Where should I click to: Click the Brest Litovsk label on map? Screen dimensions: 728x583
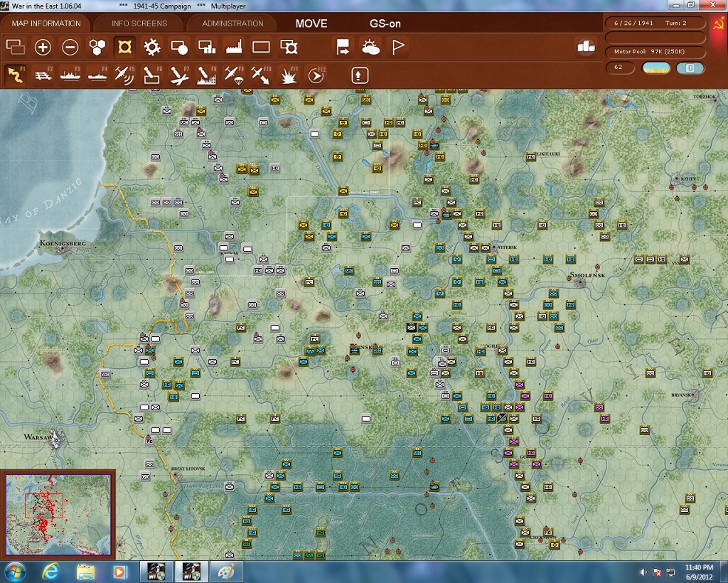pos(188,469)
